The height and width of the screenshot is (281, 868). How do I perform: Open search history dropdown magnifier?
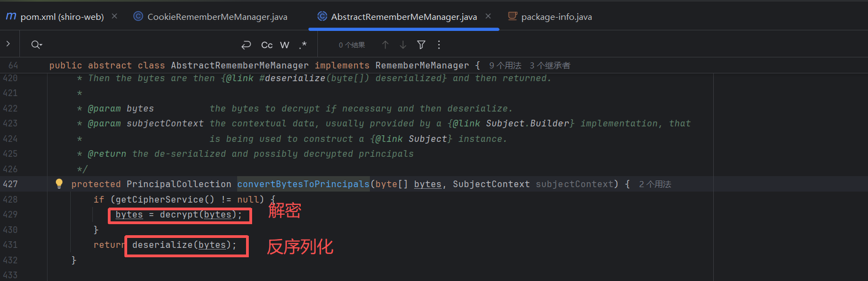point(36,45)
